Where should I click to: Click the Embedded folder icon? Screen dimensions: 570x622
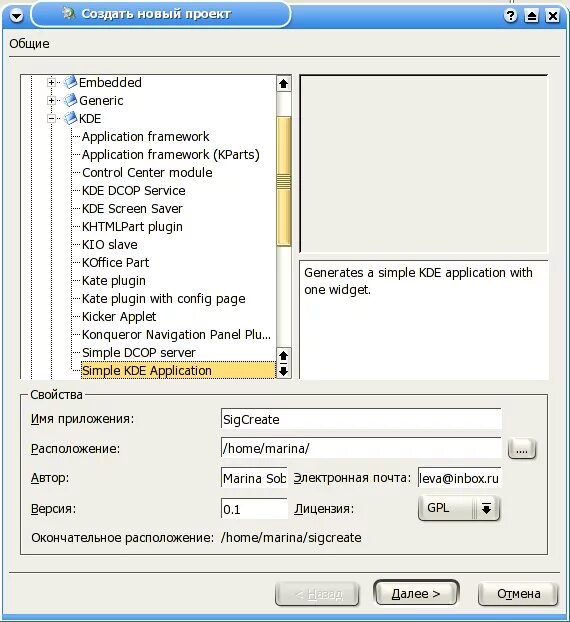click(70, 82)
